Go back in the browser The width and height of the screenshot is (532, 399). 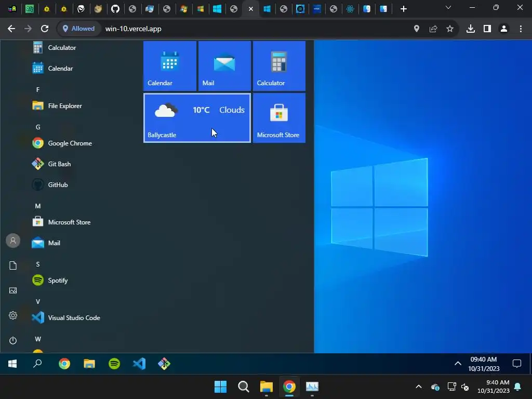click(x=11, y=29)
